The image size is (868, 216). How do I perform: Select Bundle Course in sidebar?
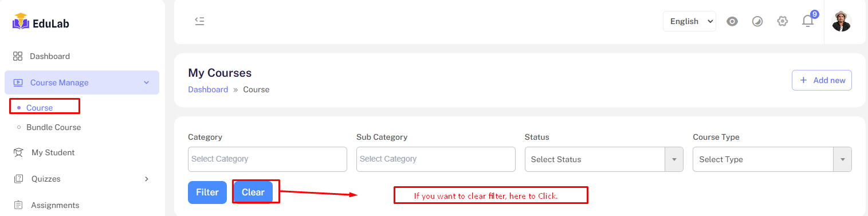tap(54, 127)
